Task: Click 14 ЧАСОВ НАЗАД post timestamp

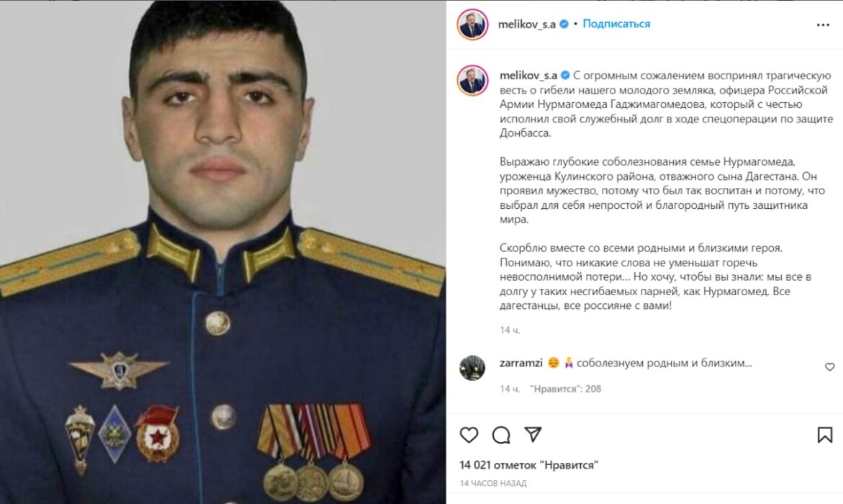Action: coord(493,484)
